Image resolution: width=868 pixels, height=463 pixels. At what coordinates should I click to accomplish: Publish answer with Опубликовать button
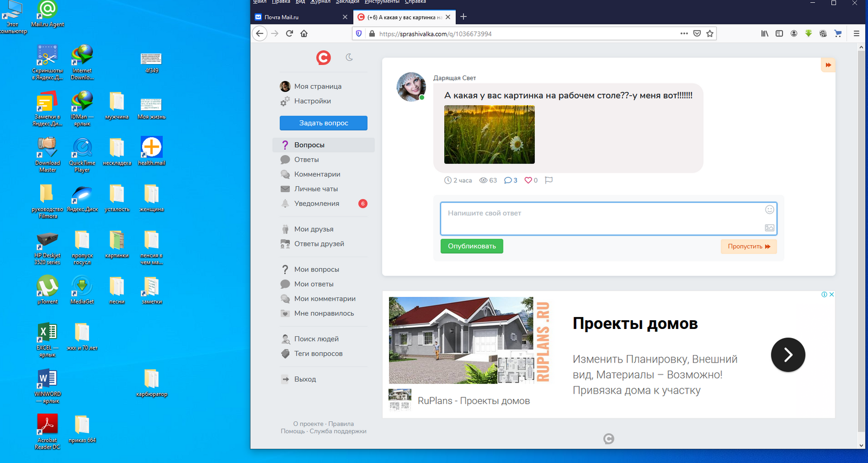coord(472,246)
